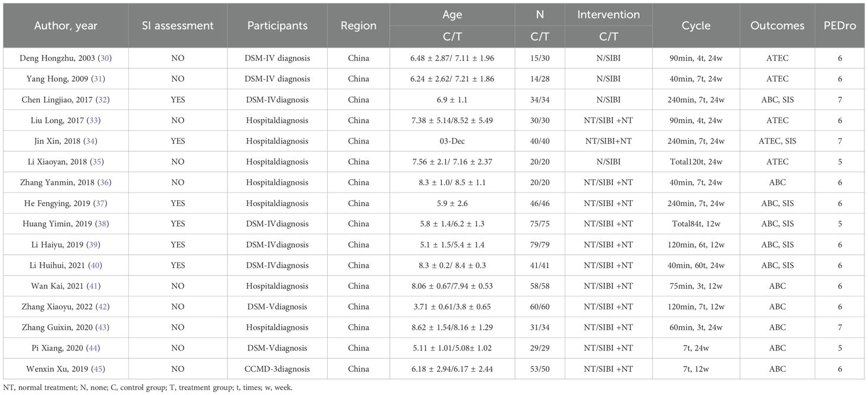Click the "Participants" header cell
Image resolution: width=868 pixels, height=395 pixels.
tap(276, 26)
